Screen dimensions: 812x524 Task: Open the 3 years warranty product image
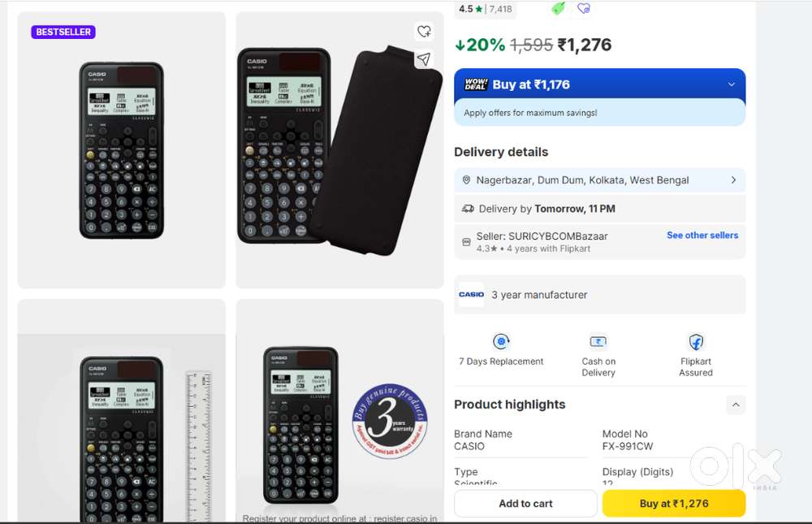[339, 410]
